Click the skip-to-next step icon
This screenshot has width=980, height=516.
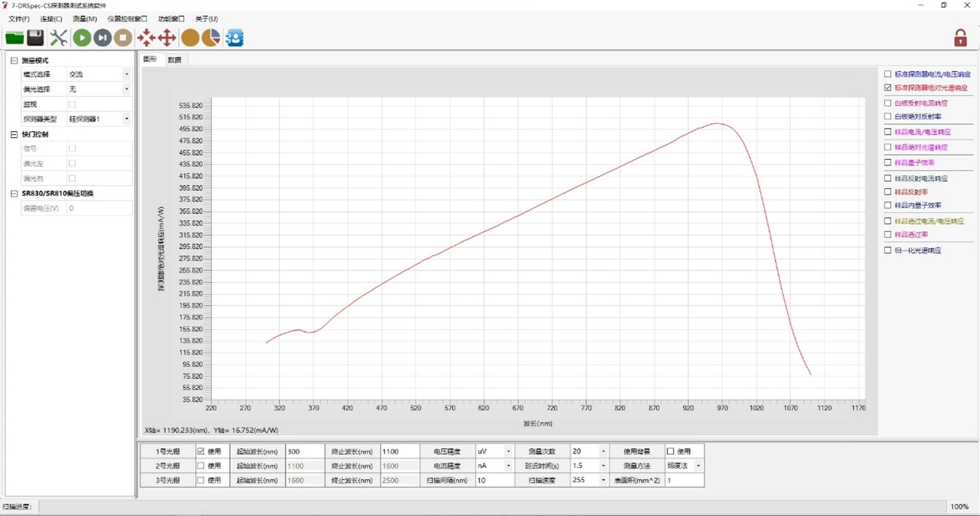click(x=103, y=38)
